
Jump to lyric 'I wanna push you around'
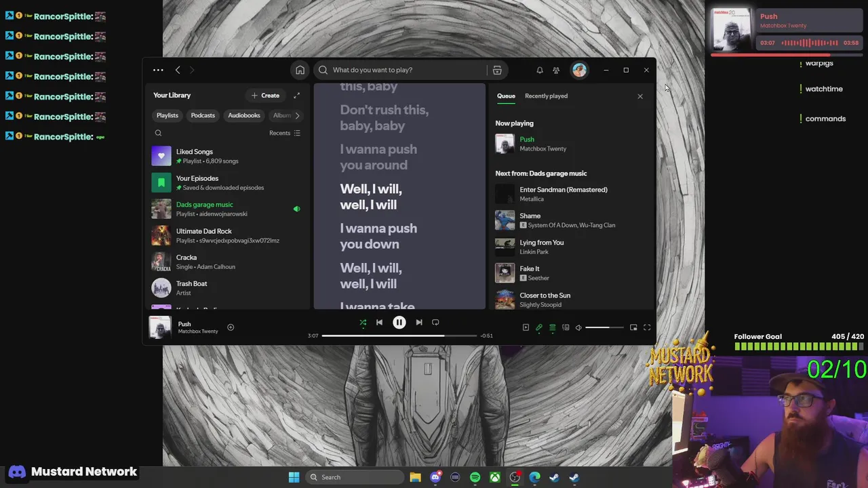(x=378, y=157)
